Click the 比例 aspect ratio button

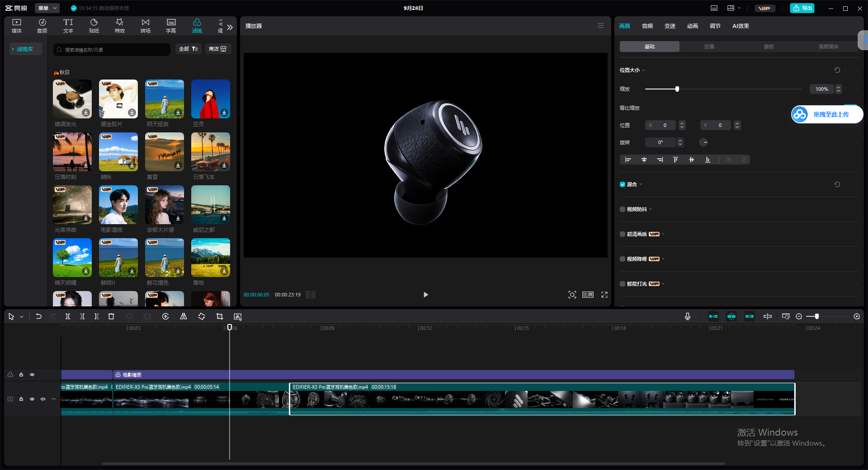pos(588,295)
